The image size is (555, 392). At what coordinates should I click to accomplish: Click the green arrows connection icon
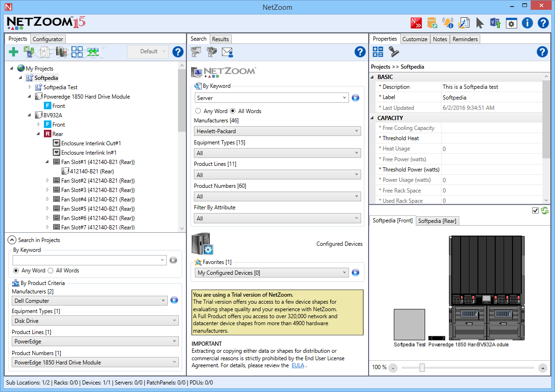click(93, 52)
